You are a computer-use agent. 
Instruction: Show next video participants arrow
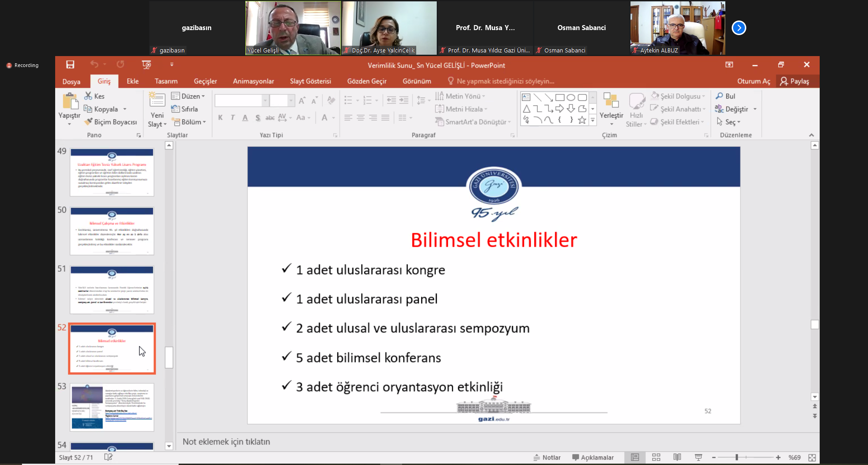point(739,28)
